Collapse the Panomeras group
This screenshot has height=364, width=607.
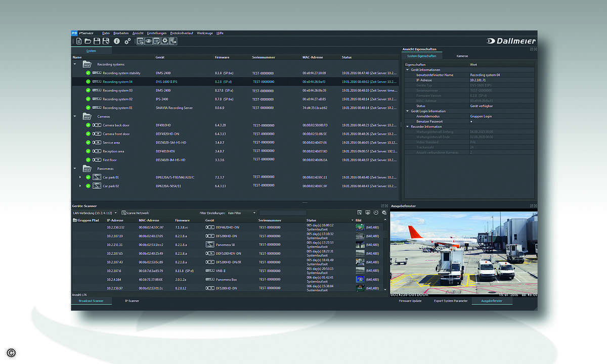(75, 168)
